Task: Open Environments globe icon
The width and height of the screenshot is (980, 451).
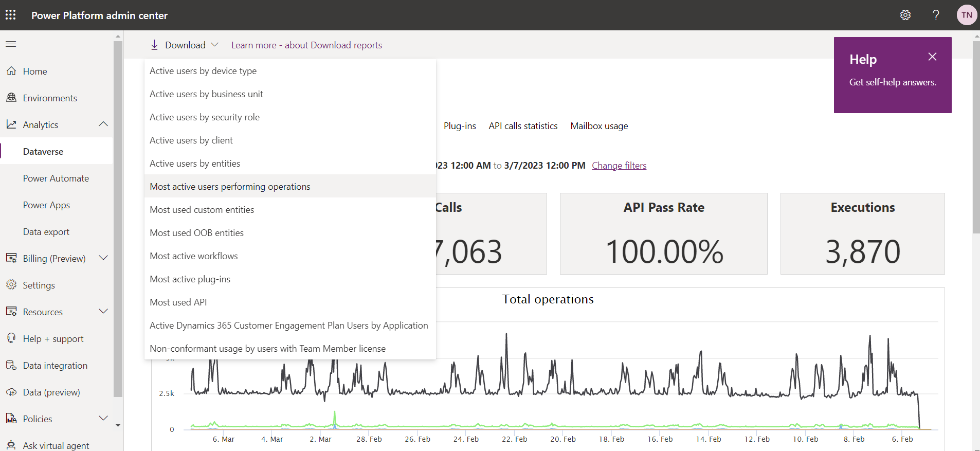Action: pyautogui.click(x=11, y=98)
